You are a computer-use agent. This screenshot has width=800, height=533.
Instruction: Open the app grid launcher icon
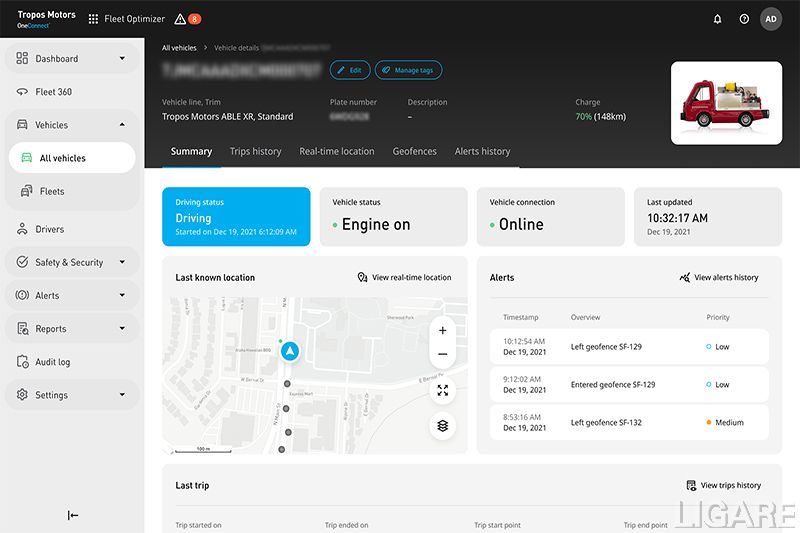tap(94, 19)
